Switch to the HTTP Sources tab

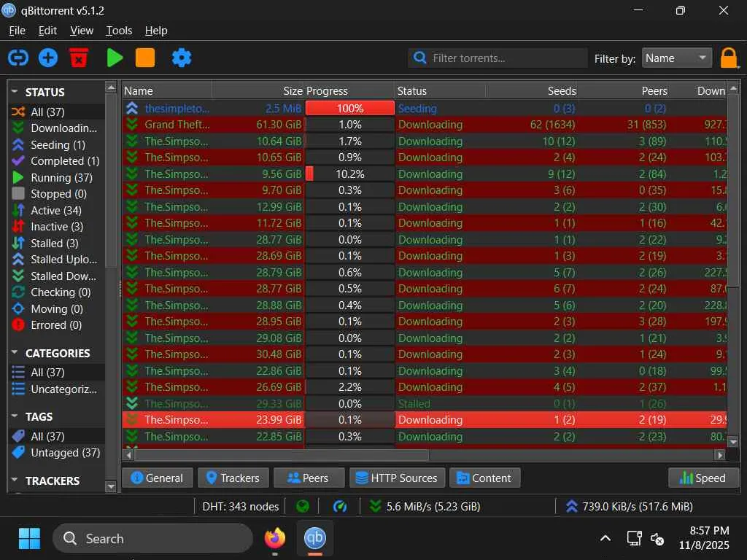[398, 478]
